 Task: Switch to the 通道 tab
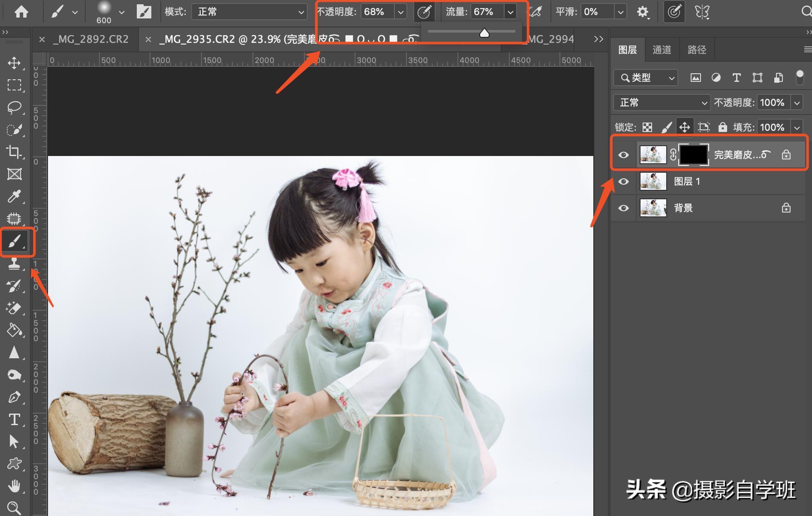click(662, 49)
